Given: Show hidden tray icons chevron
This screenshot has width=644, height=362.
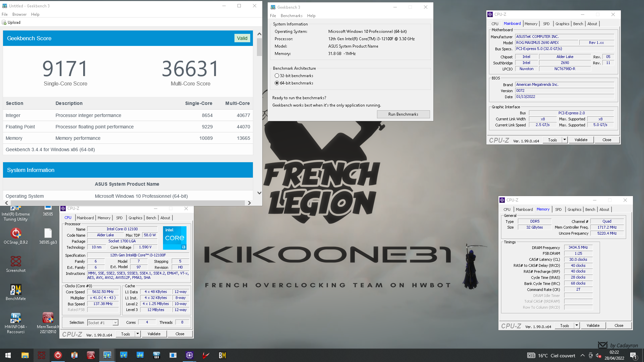Looking at the screenshot, I should coord(583,356).
